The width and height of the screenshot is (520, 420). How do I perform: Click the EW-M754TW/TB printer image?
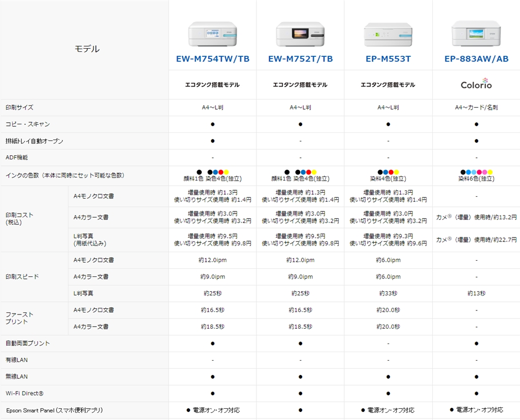[213, 34]
